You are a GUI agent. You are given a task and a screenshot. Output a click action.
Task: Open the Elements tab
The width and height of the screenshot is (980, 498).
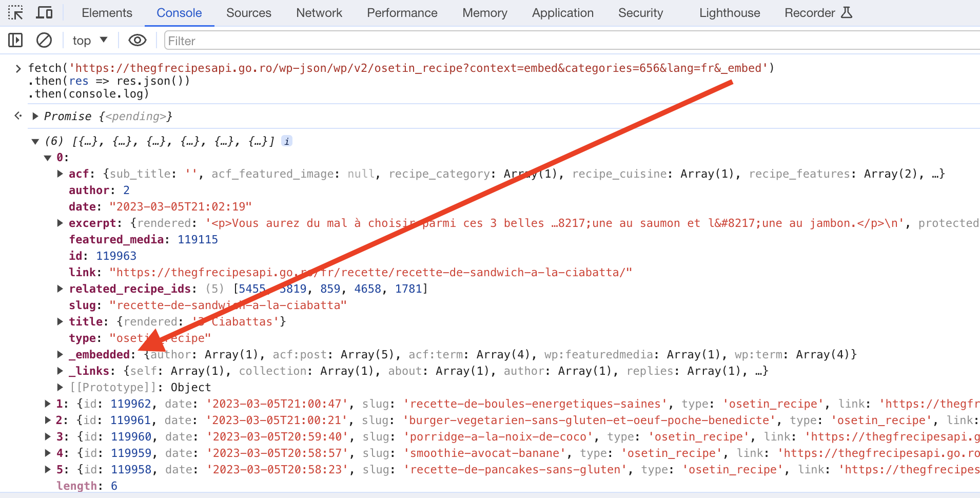click(x=107, y=13)
